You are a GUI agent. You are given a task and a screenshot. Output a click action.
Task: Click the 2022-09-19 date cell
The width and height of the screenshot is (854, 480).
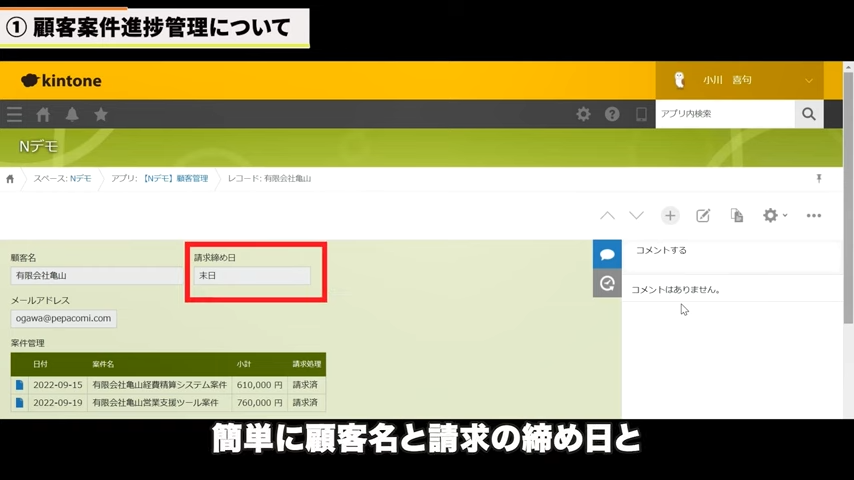pos(58,403)
